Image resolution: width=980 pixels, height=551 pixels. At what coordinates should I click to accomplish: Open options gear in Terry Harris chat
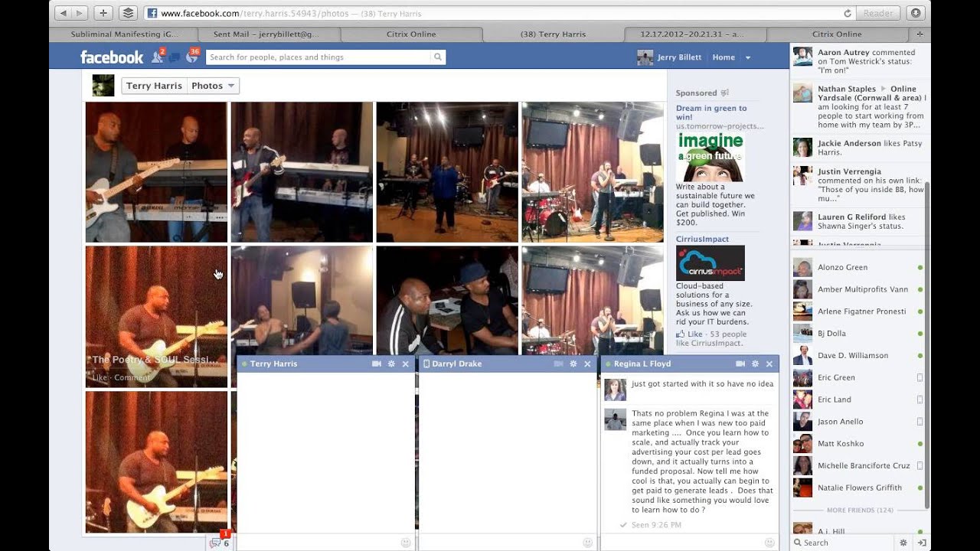pos(391,364)
